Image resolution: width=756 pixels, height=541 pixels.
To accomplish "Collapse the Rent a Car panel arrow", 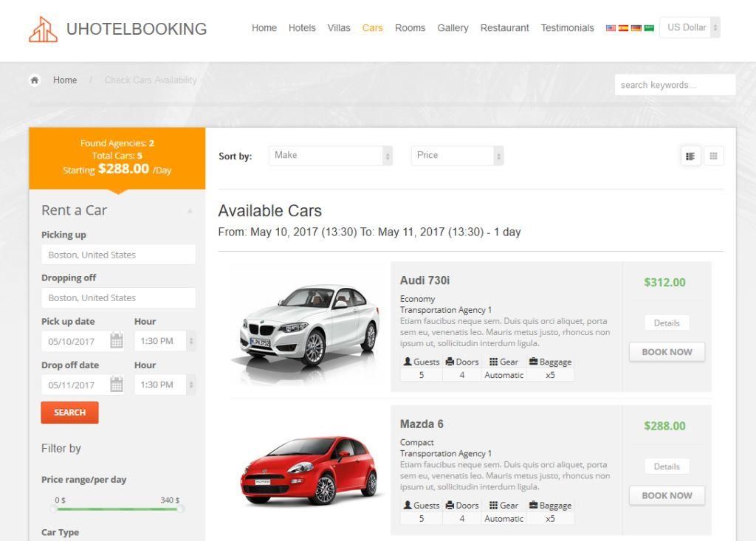I will 190,210.
